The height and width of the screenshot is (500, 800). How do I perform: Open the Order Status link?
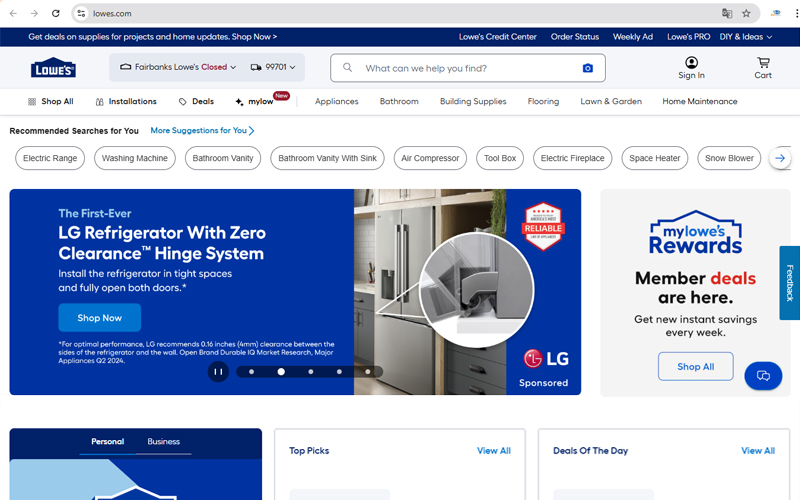pos(574,37)
